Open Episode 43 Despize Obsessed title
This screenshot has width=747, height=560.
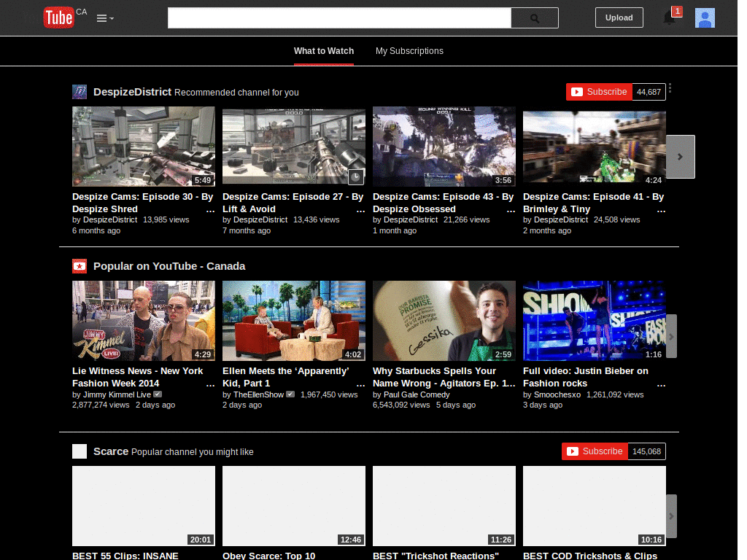(x=443, y=203)
